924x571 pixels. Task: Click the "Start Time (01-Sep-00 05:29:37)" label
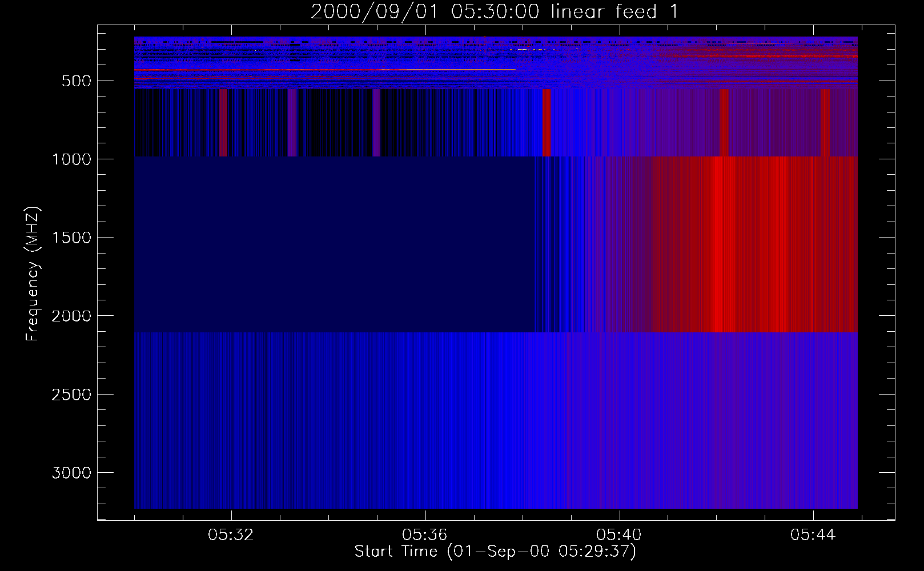pyautogui.click(x=495, y=552)
